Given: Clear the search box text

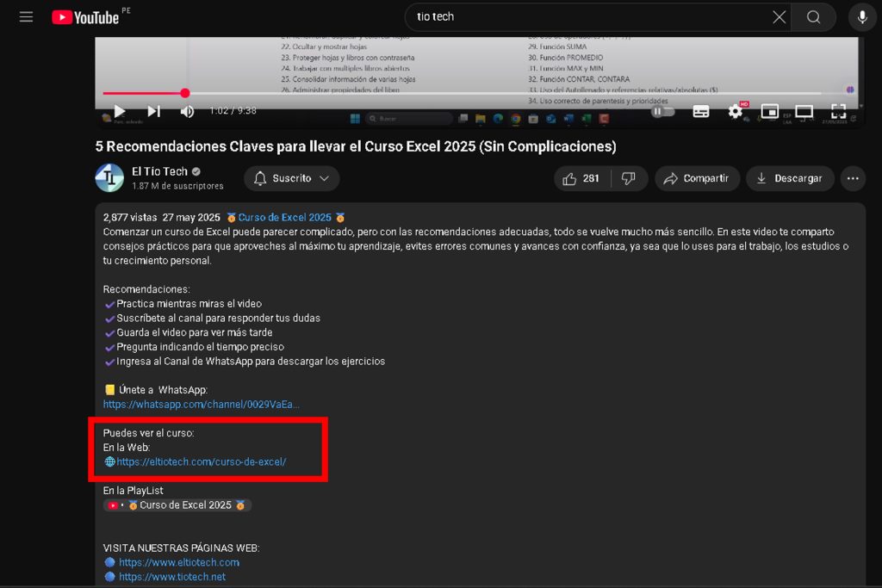Looking at the screenshot, I should (779, 17).
